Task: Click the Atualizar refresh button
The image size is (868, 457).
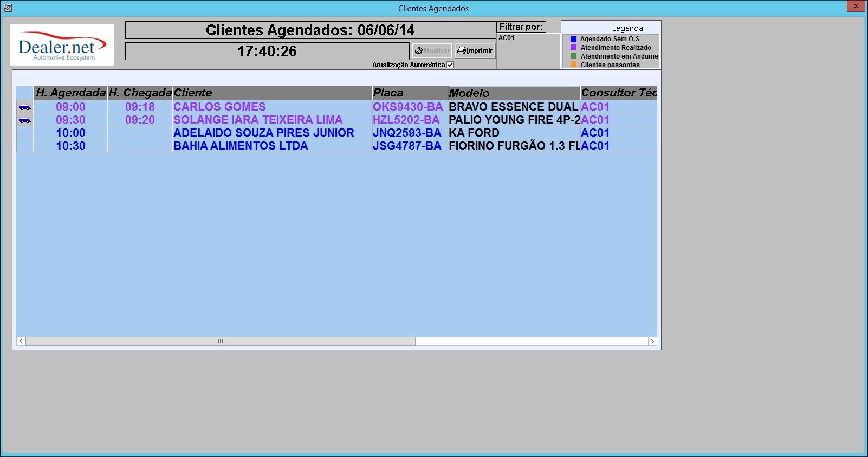Action: 432,50
